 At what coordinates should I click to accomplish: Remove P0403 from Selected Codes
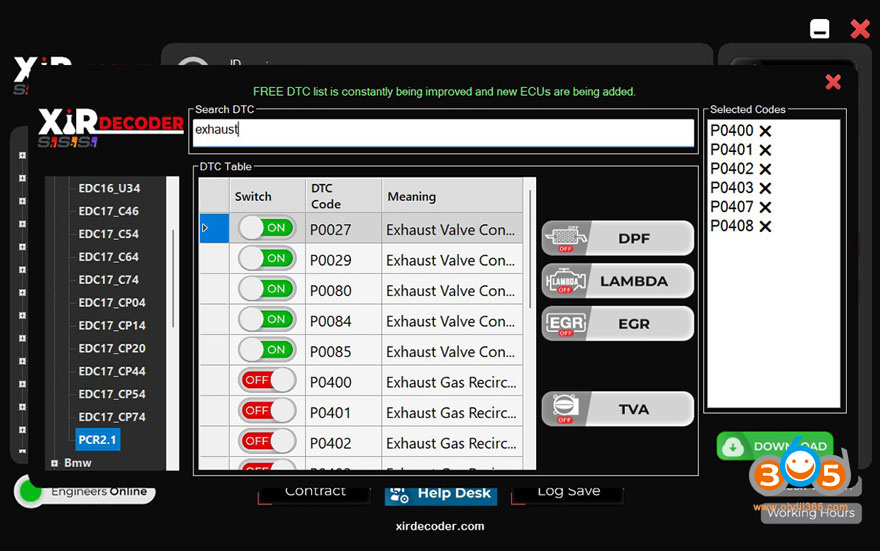[765, 188]
